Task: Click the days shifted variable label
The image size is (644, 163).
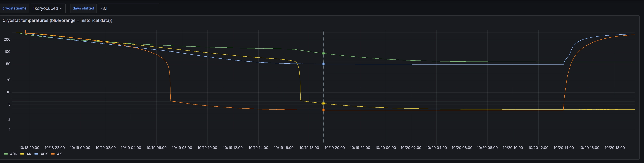Action: [x=83, y=8]
